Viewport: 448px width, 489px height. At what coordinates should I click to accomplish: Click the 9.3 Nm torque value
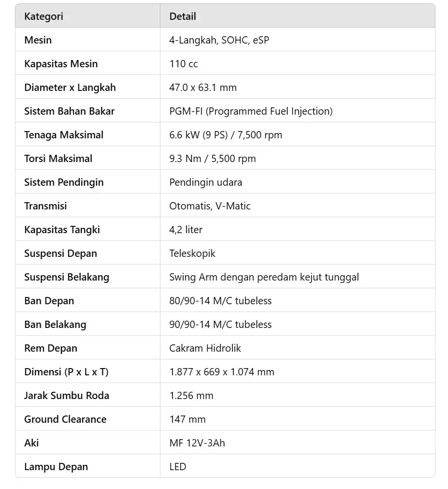click(213, 159)
